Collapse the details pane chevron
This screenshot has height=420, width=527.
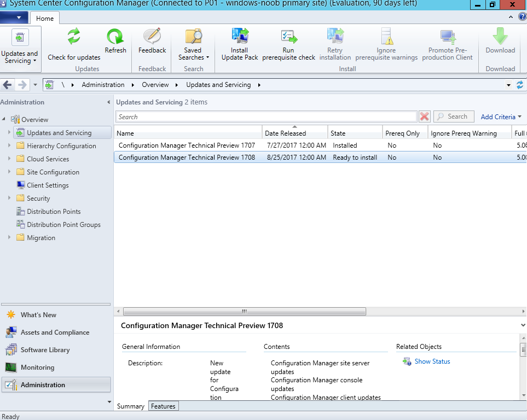tap(523, 325)
